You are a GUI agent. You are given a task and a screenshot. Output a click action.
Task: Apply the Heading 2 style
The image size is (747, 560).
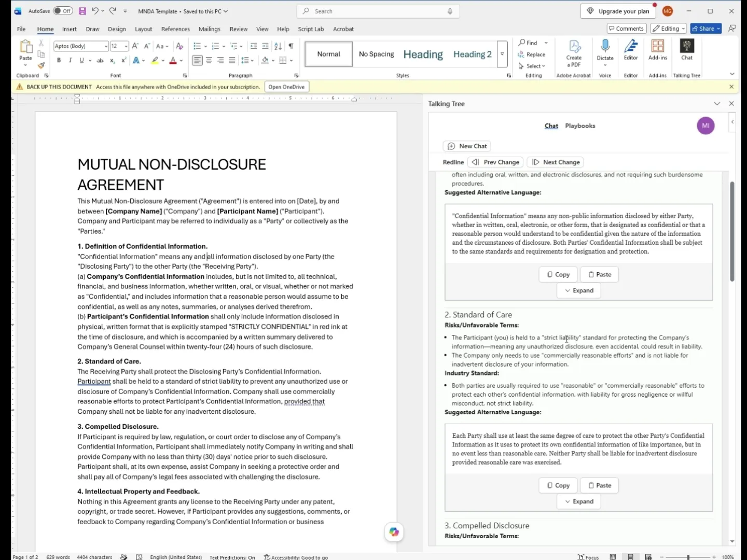473,54
